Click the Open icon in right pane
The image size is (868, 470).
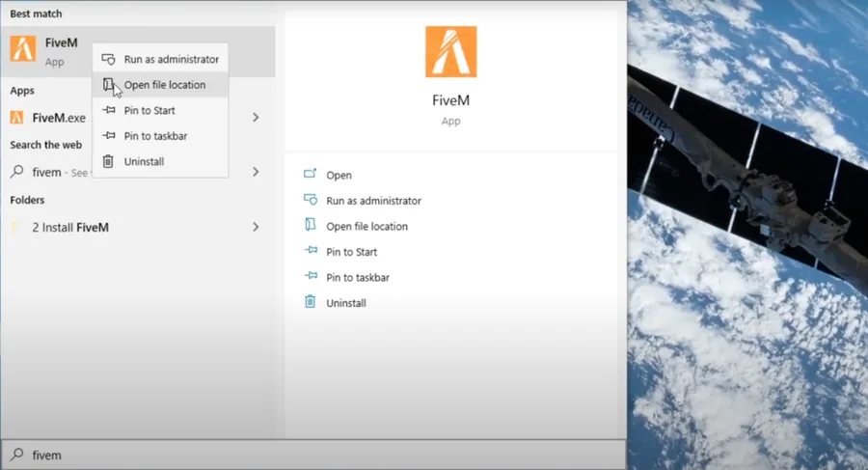click(310, 174)
